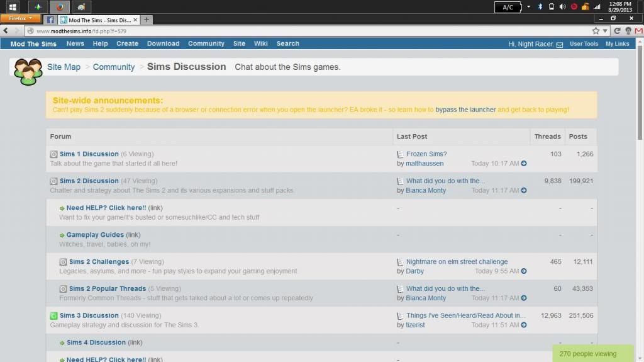Open the Download menu

163,43
